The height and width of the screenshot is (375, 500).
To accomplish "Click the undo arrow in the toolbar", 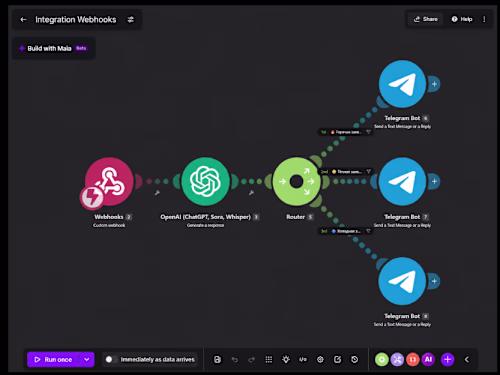I will (x=235, y=359).
